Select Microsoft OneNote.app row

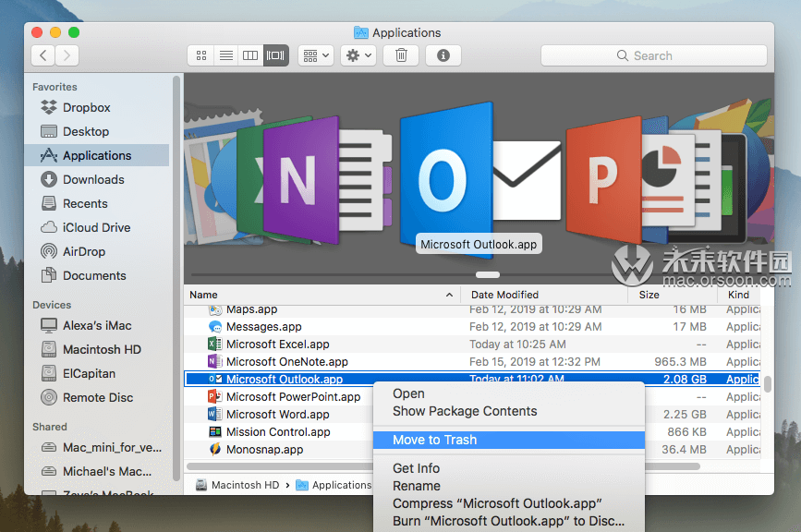[472, 361]
